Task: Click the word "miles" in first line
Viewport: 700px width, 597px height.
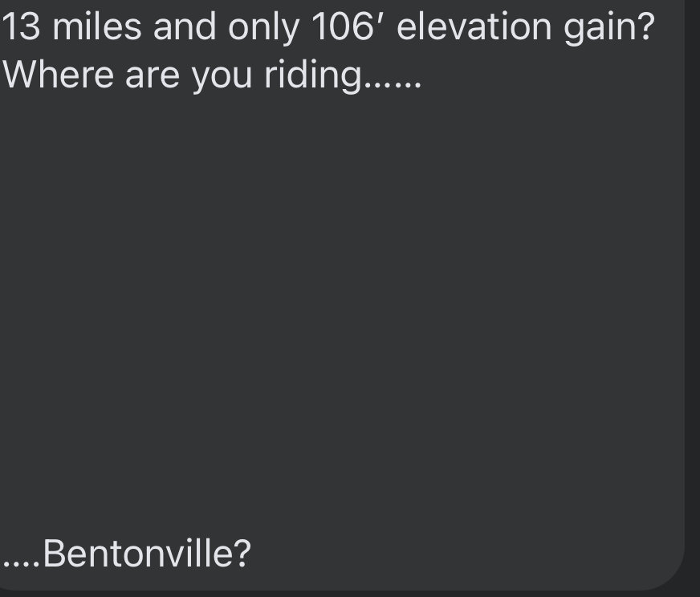Action: (x=97, y=26)
